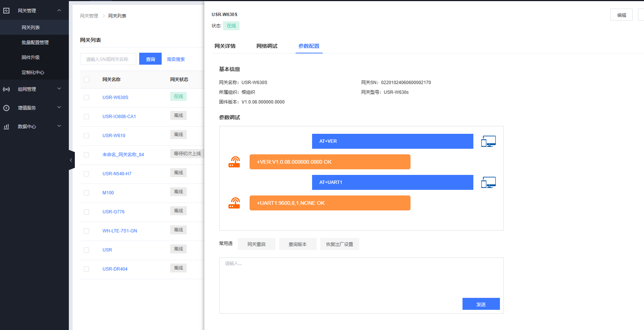Check the box for USR-W630S gateway
The height and width of the screenshot is (330, 644).
click(86, 98)
